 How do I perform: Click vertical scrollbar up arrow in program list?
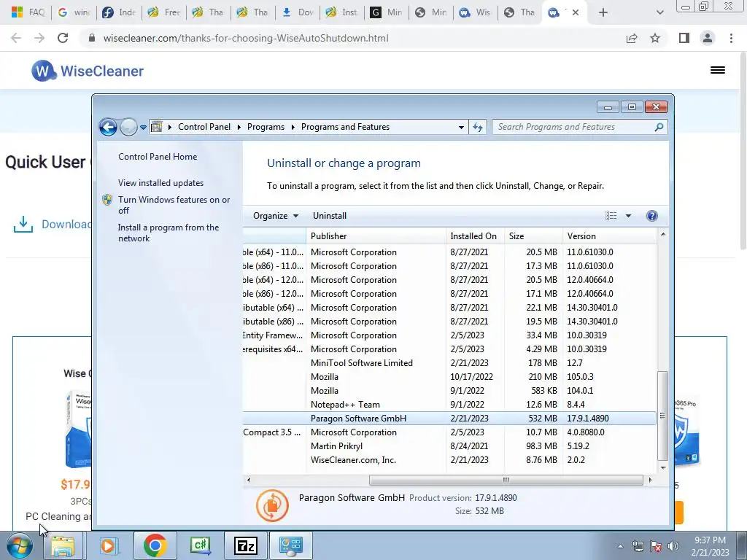(662, 234)
